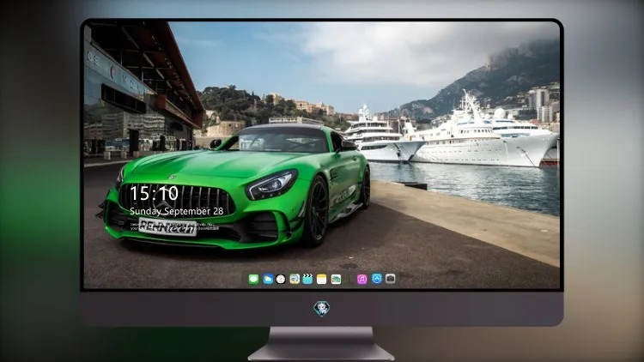Viewport: 644px width, 362px height.
Task: Click the 15:10 clock widget
Action: (154, 193)
